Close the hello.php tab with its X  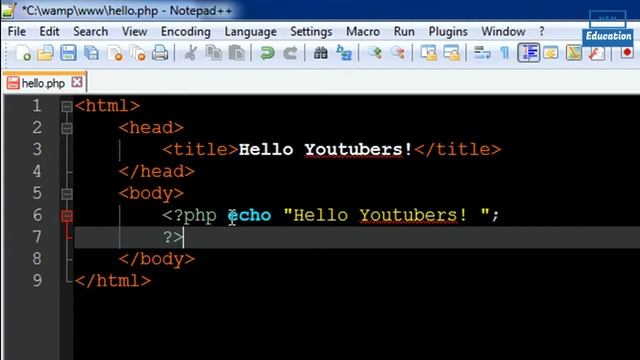click(x=76, y=82)
